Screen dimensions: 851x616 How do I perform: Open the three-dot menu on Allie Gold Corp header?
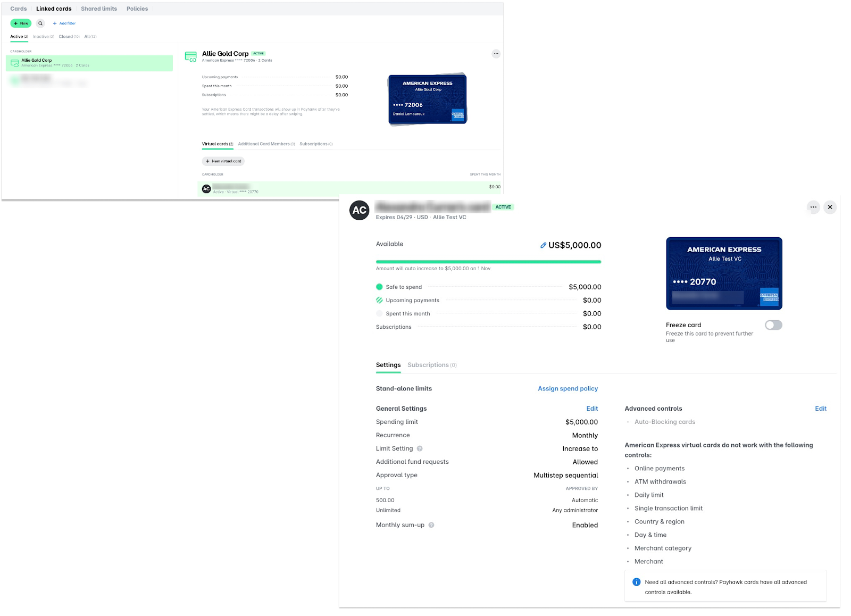(496, 53)
